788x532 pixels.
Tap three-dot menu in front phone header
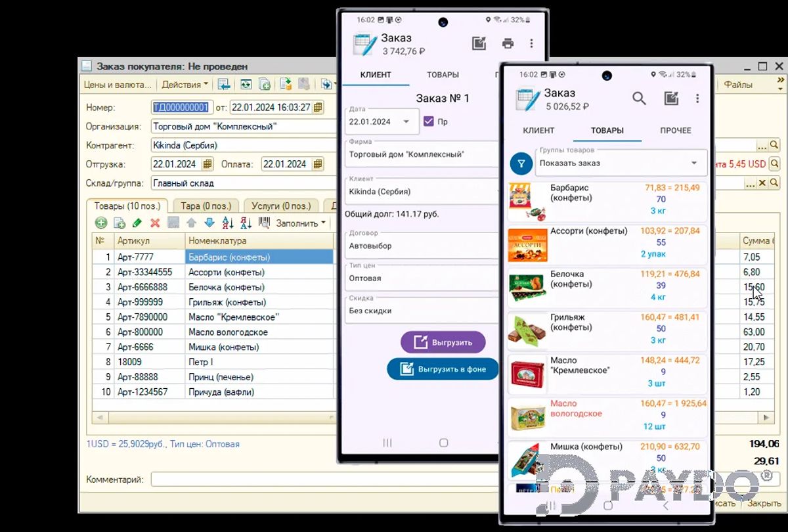tap(697, 99)
